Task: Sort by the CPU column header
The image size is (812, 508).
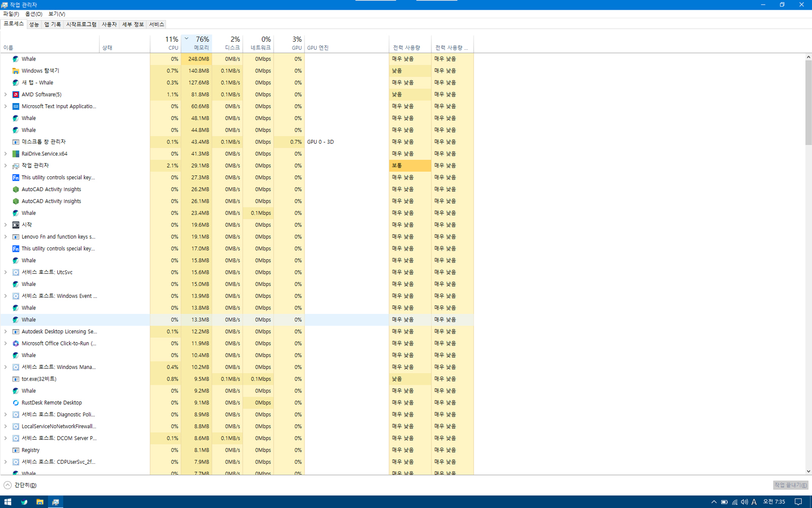Action: pyautogui.click(x=165, y=43)
